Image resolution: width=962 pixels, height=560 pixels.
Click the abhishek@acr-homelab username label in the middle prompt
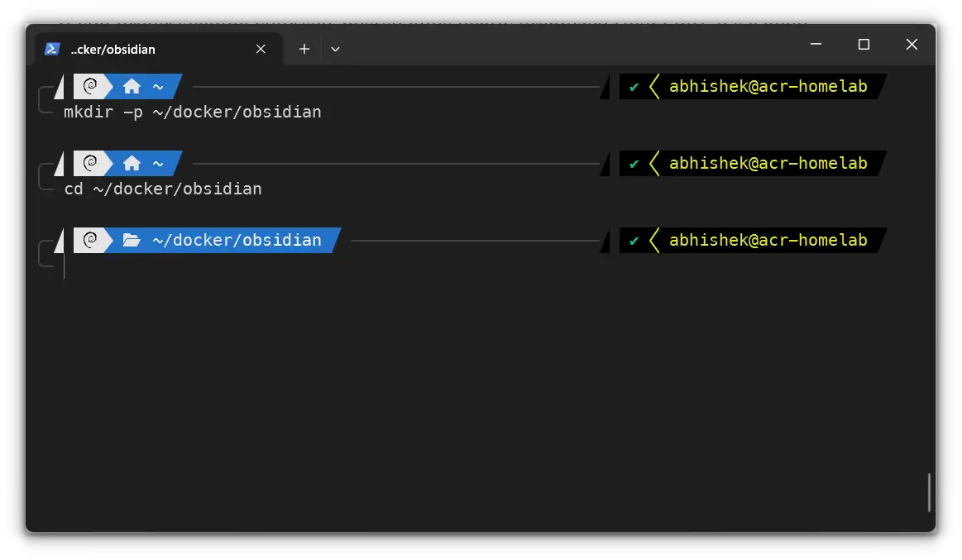pyautogui.click(x=768, y=163)
